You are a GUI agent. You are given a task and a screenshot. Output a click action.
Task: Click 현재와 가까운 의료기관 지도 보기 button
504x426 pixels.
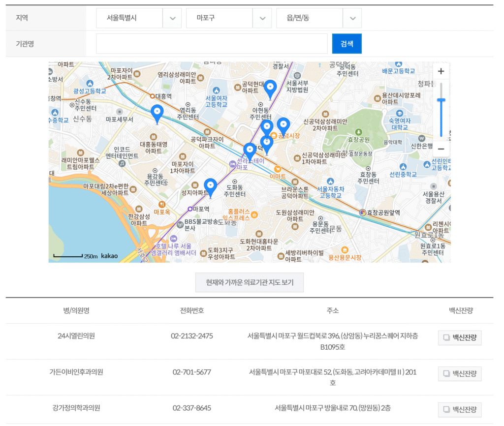250,283
